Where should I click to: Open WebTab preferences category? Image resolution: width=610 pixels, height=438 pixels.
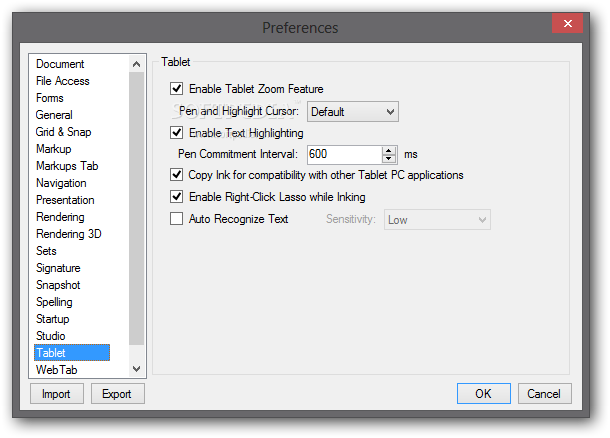point(56,370)
